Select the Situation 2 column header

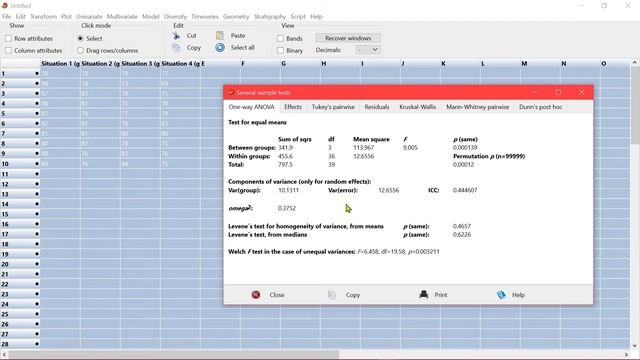pyautogui.click(x=100, y=64)
